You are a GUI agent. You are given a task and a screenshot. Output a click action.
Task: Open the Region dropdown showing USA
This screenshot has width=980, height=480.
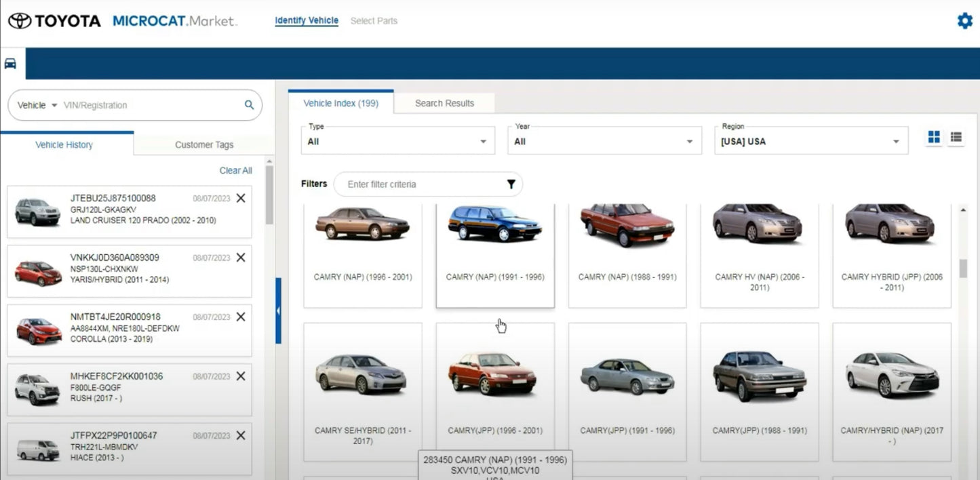click(x=811, y=140)
